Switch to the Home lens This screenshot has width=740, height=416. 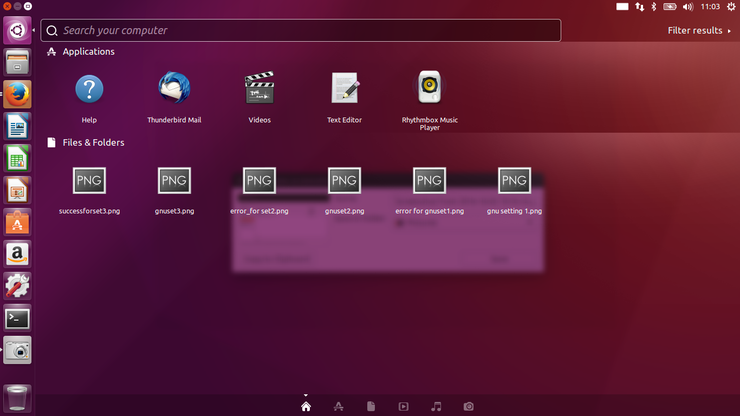pyautogui.click(x=306, y=406)
